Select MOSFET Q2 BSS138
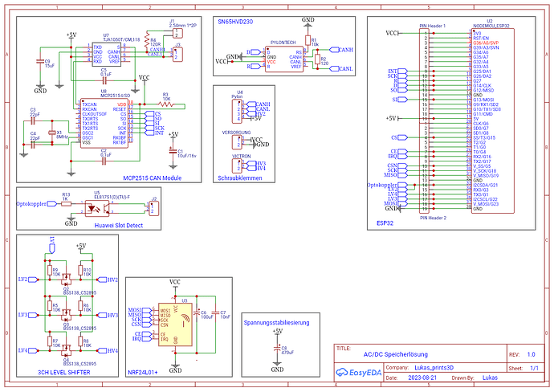 66,280
